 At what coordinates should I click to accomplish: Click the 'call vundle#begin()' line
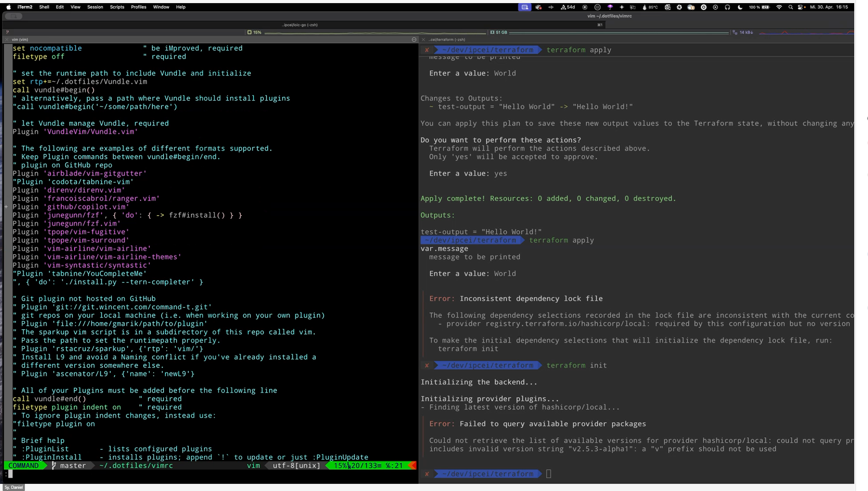pos(54,90)
